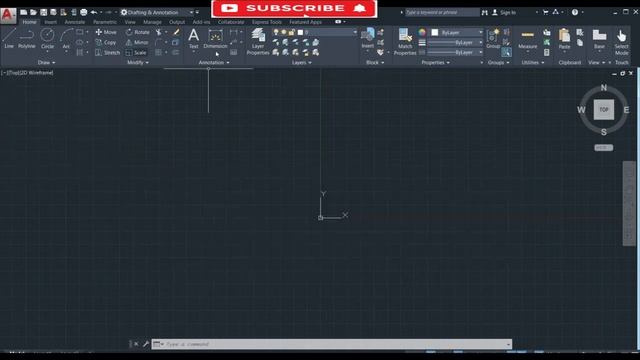Click the Undo arrow icon
The image size is (640, 360).
coord(93,12)
